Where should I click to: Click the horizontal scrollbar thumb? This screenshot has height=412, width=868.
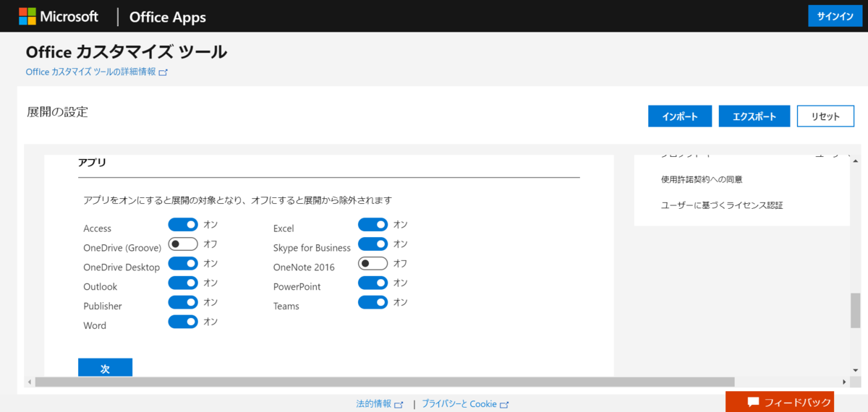point(385,382)
